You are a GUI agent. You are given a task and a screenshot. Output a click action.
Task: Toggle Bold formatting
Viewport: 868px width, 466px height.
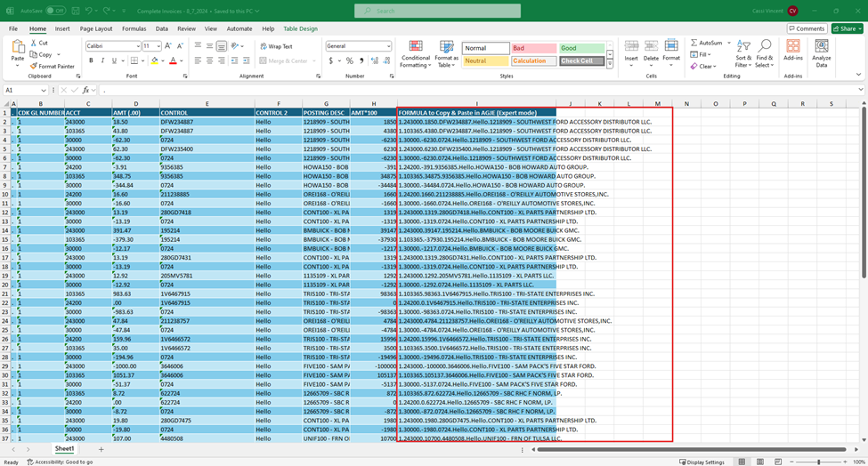tap(91, 60)
